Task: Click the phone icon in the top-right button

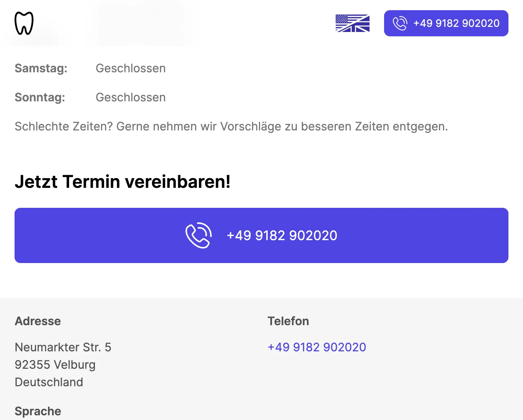Action: coord(400,23)
